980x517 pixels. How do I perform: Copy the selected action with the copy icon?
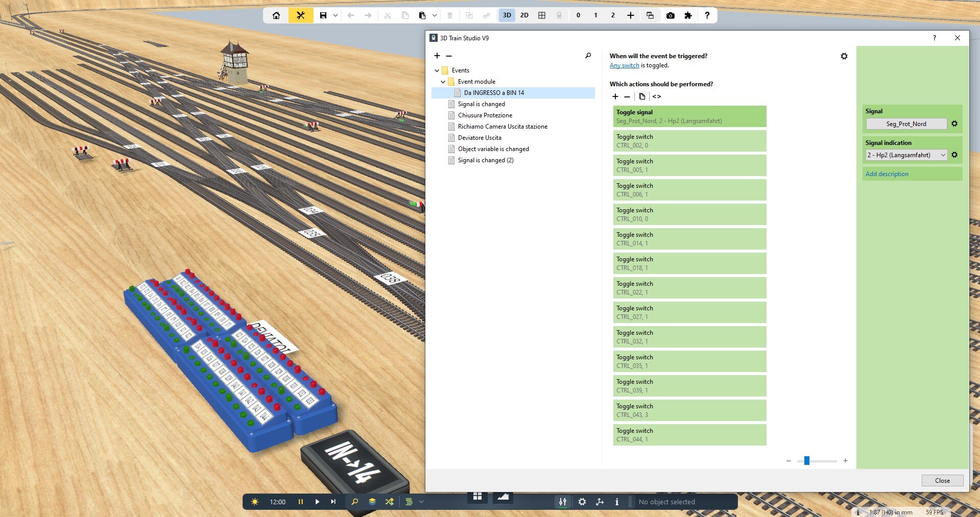[x=642, y=96]
